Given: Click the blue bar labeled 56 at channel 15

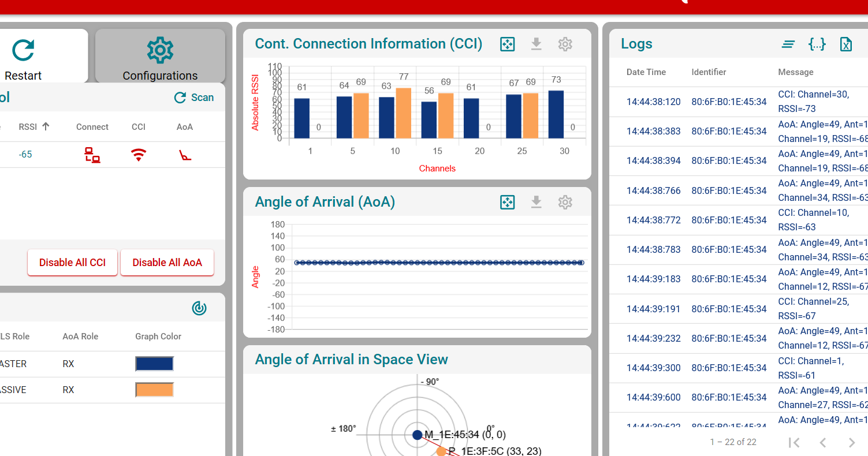Looking at the screenshot, I should pyautogui.click(x=429, y=120).
